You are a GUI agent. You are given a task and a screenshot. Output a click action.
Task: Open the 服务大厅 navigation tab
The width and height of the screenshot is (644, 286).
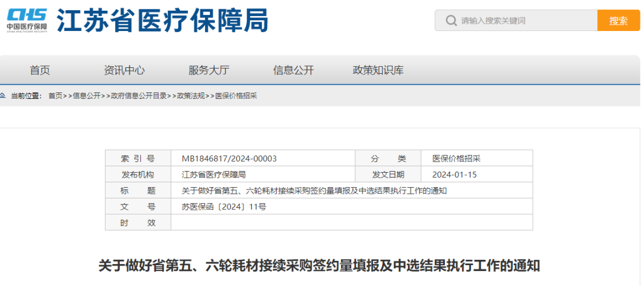coord(209,70)
